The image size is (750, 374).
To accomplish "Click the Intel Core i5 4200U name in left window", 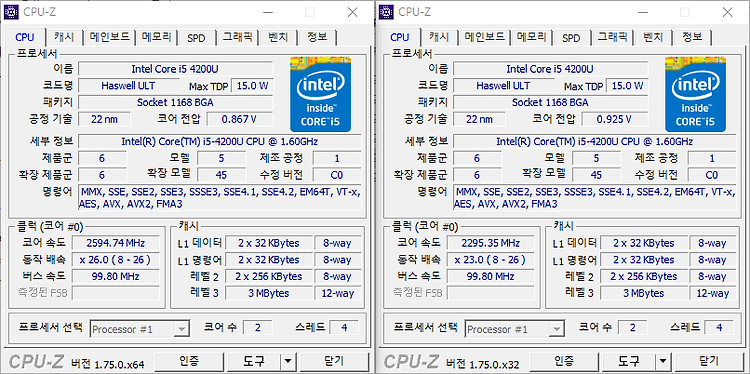I will pyautogui.click(x=176, y=69).
